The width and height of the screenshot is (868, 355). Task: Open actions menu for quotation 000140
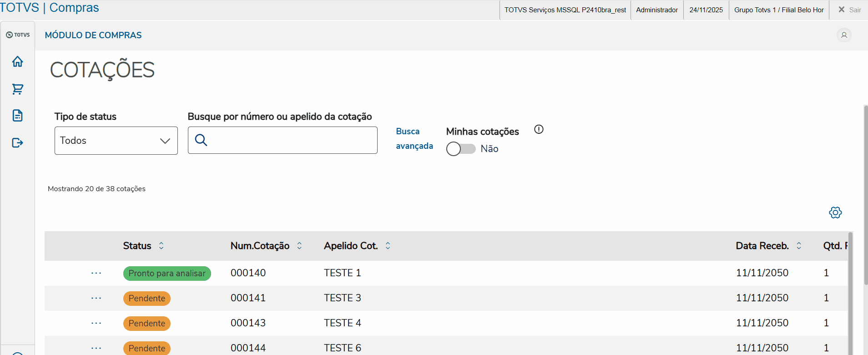pyautogui.click(x=96, y=273)
